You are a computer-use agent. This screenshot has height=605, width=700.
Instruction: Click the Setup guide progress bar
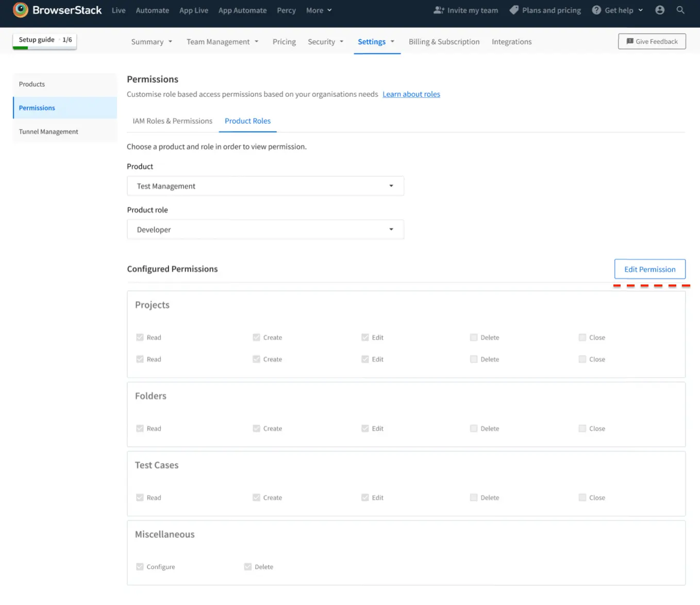[x=44, y=47]
